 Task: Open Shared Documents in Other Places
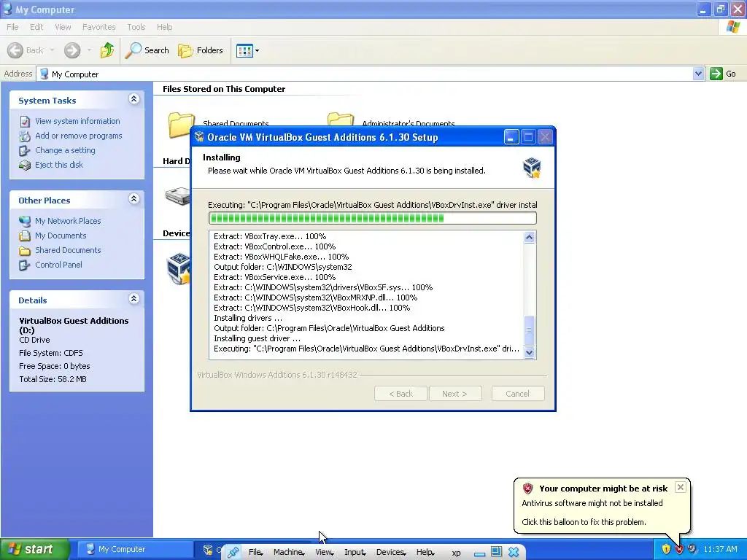(x=68, y=250)
